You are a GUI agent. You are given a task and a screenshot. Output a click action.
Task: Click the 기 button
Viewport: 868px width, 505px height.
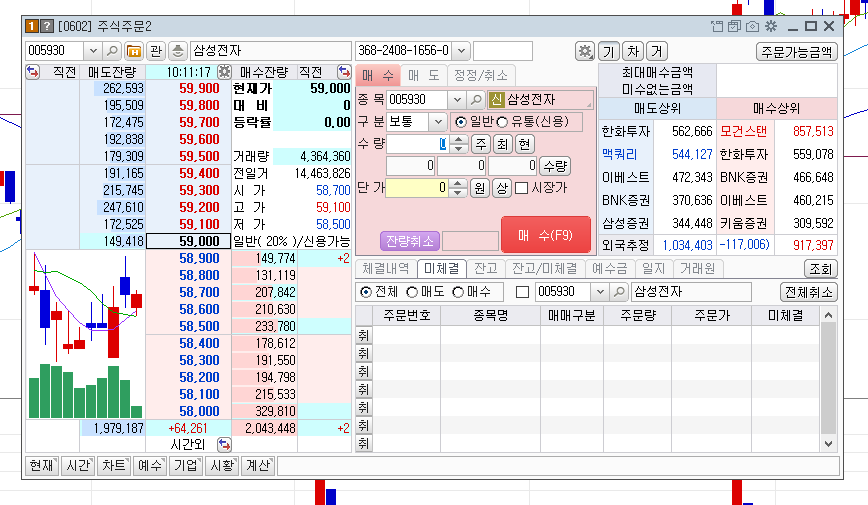(x=608, y=51)
